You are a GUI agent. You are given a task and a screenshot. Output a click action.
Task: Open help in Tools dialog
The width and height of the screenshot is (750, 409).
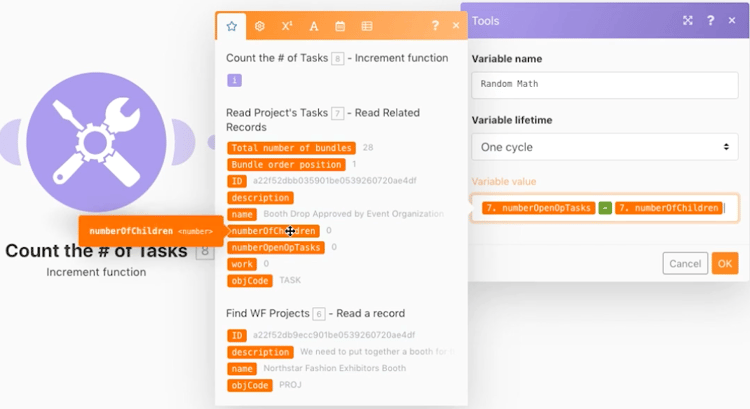coord(710,20)
